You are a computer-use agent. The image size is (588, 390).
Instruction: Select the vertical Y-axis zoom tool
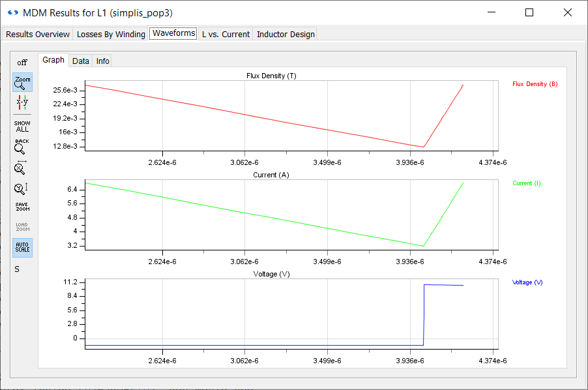(22, 188)
